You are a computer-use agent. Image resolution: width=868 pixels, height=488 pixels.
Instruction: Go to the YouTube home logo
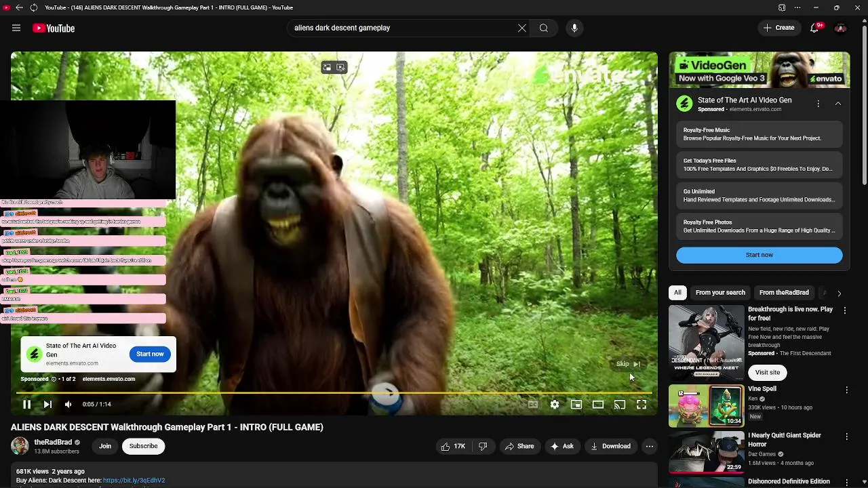tap(54, 28)
